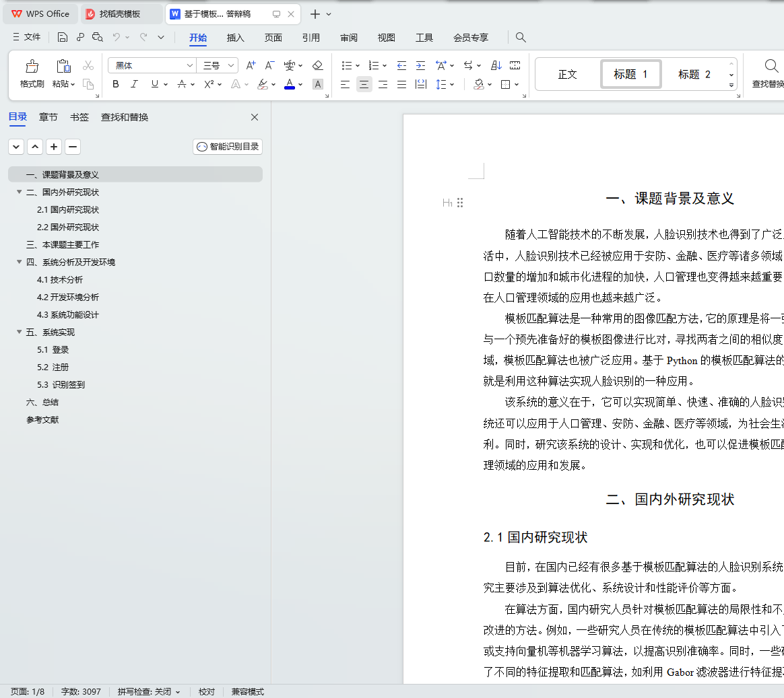Open the font name dropdown (黑体)
This screenshot has width=784, height=698.
(189, 65)
